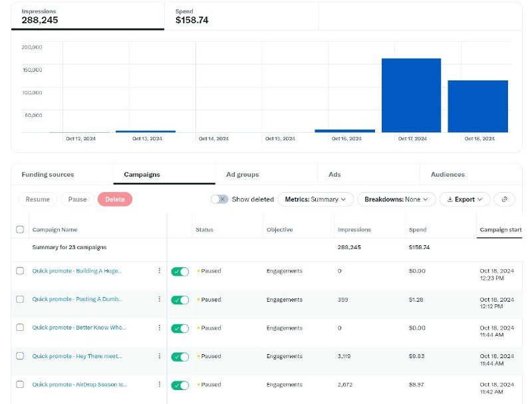The width and height of the screenshot is (532, 404).
Task: Open kebab menu for Hey There meet campaign
Action: pos(159,356)
